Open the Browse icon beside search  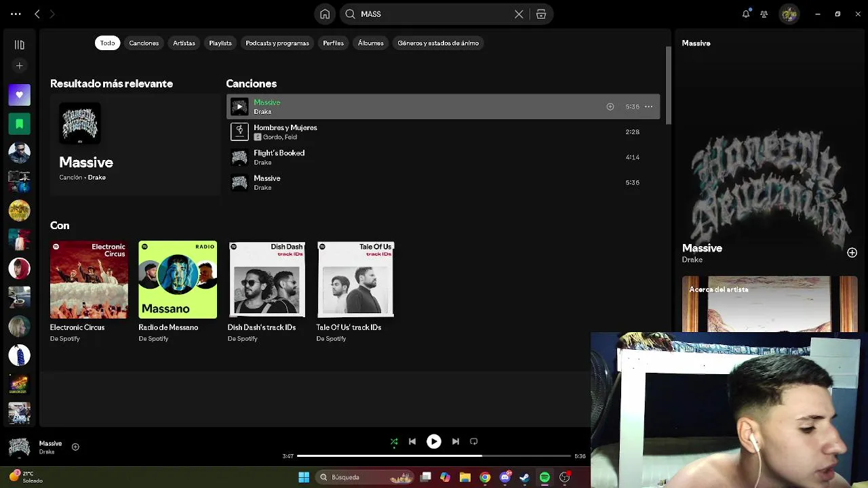(x=541, y=14)
